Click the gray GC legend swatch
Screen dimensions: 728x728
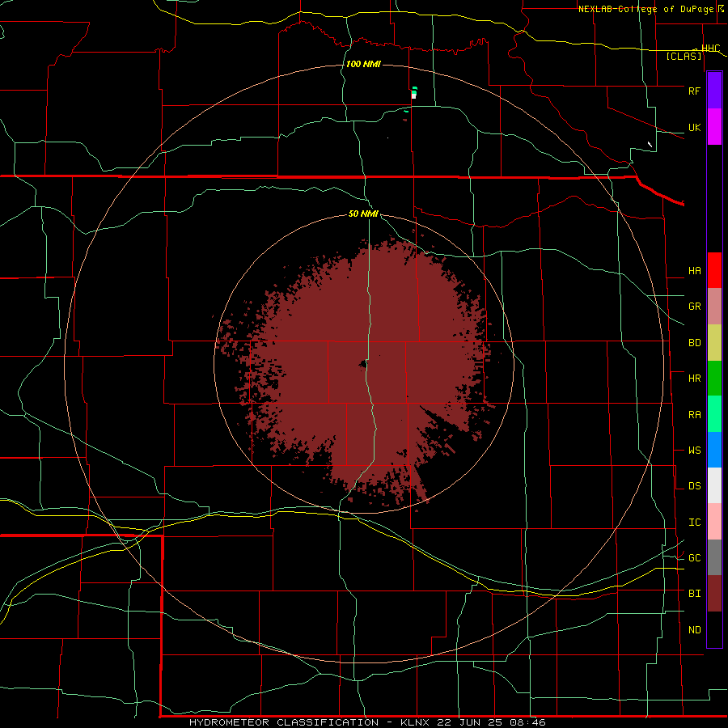[714, 557]
